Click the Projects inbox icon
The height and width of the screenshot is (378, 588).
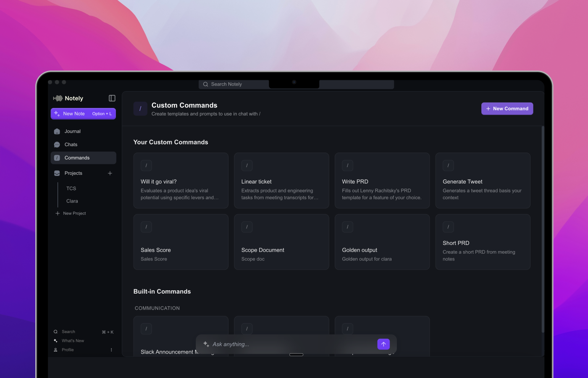[56, 173]
